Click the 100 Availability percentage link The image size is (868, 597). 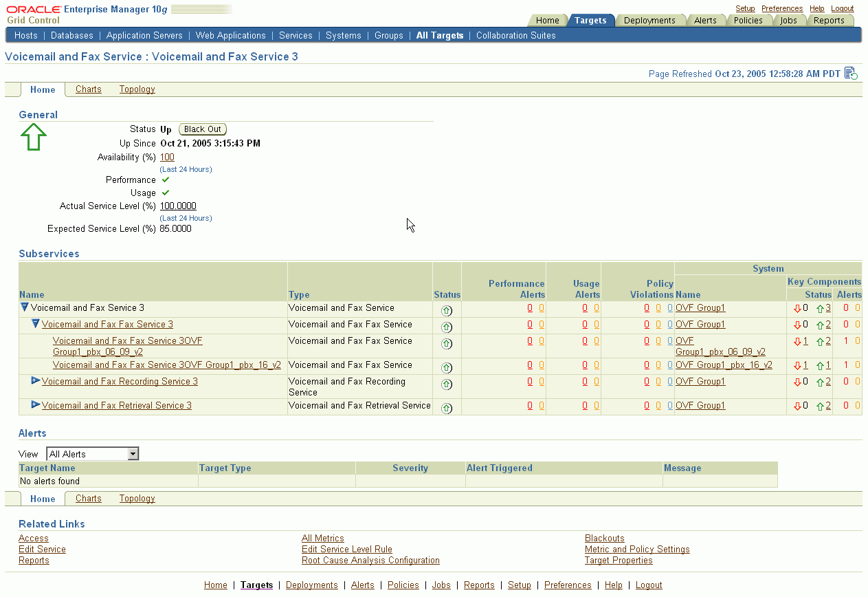(x=167, y=157)
